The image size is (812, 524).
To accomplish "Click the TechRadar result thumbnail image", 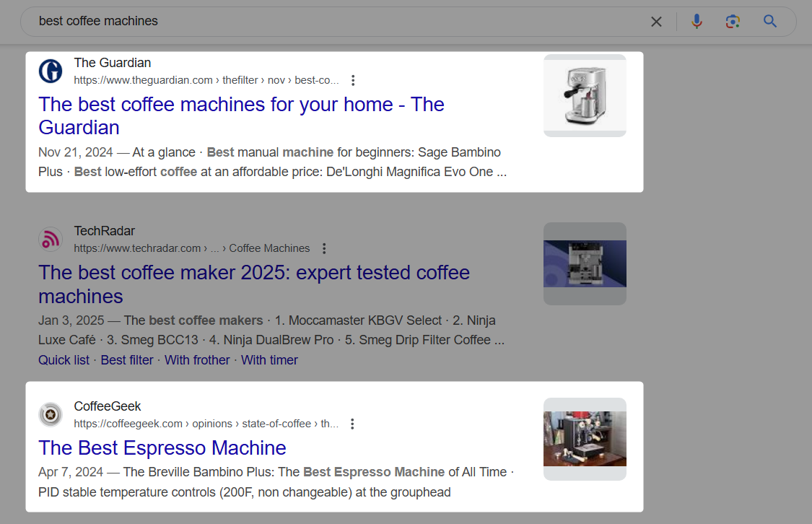I will [585, 263].
